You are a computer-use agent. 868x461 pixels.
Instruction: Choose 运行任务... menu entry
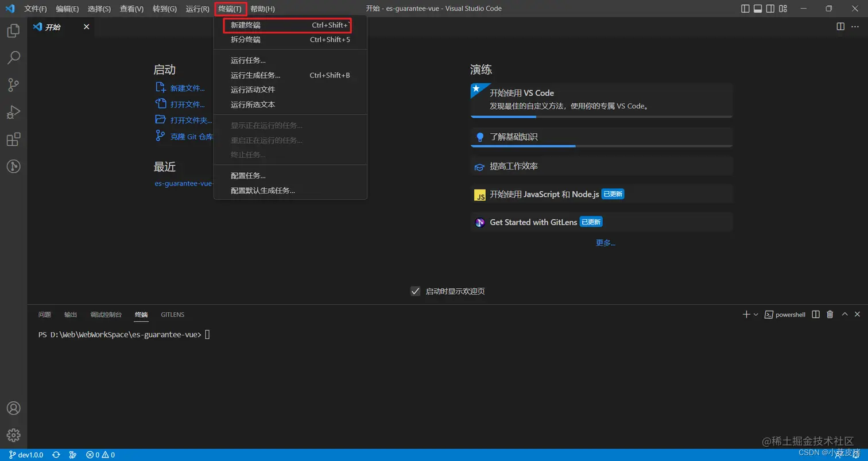pos(290,60)
